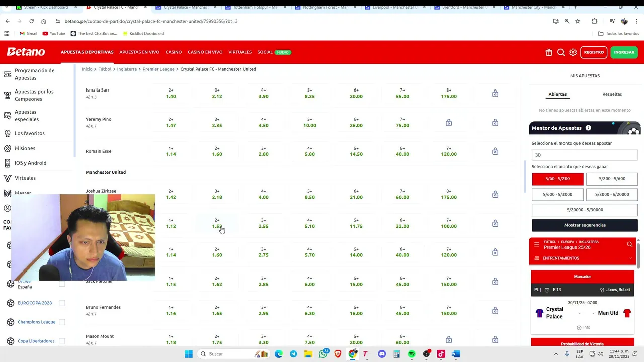Go to CASINO section

(174, 52)
